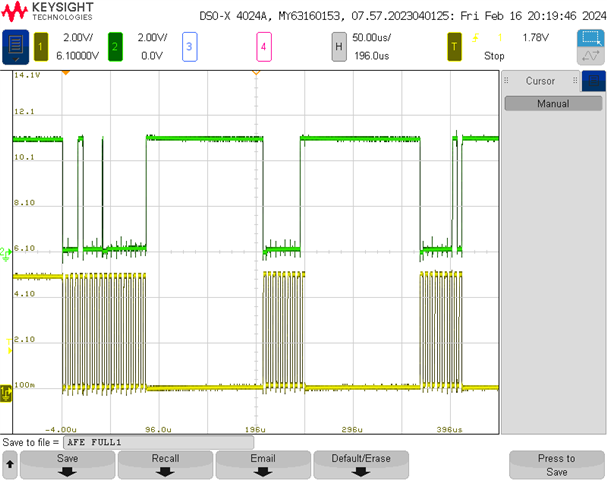Click the trigger source 1 indicator
The width and height of the screenshot is (607, 480).
[x=500, y=38]
